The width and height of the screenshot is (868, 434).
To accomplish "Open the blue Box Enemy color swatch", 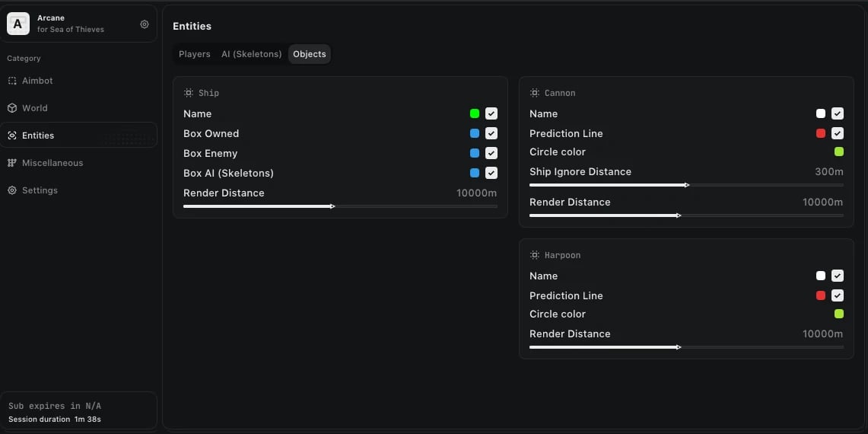I will pos(475,154).
